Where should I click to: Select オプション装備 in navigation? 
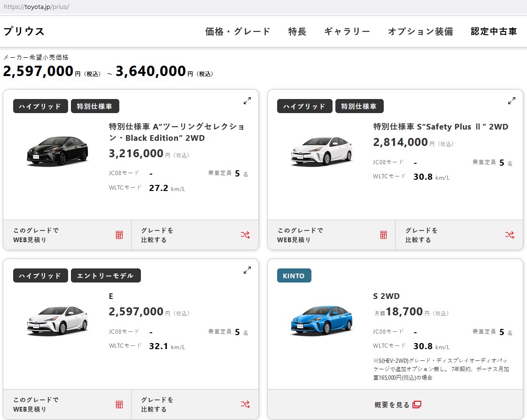(x=420, y=31)
